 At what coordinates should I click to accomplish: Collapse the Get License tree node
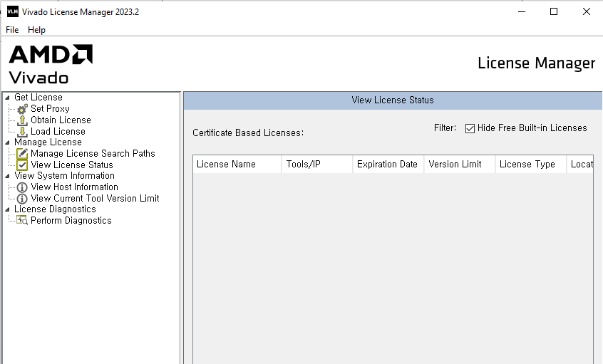[7, 98]
